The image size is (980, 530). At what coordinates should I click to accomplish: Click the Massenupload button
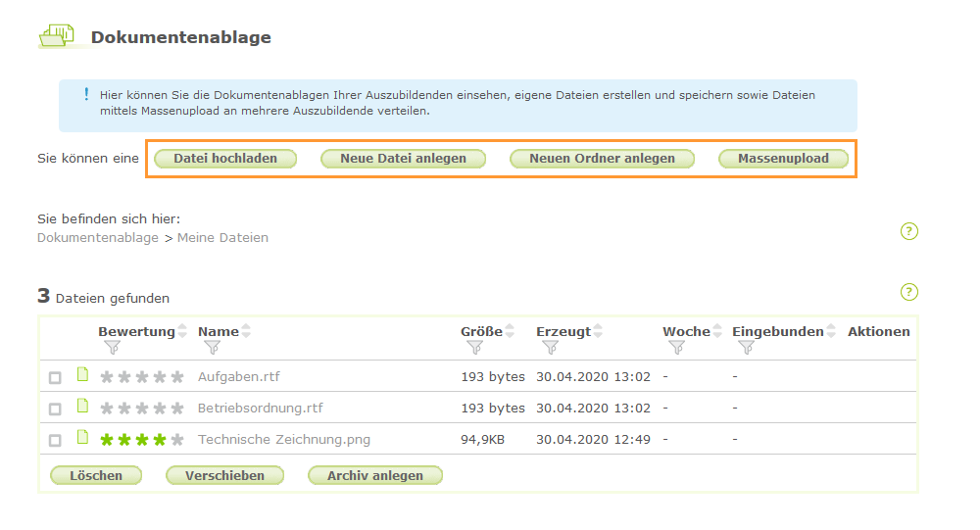tap(783, 159)
